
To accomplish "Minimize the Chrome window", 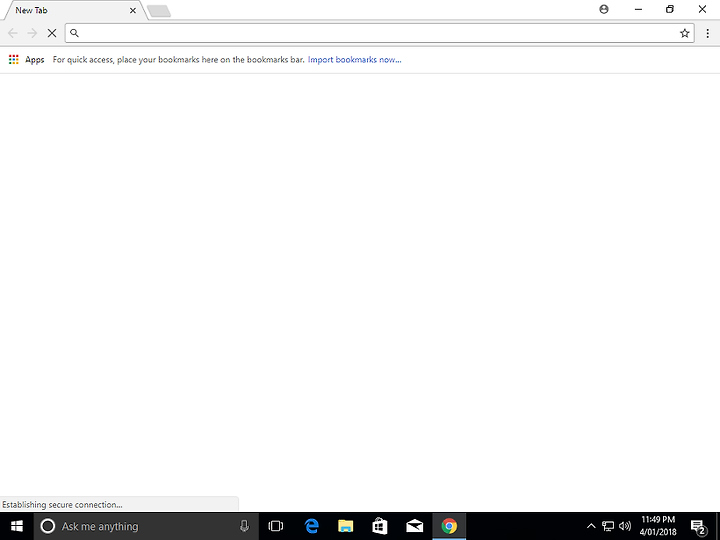I will coord(638,9).
